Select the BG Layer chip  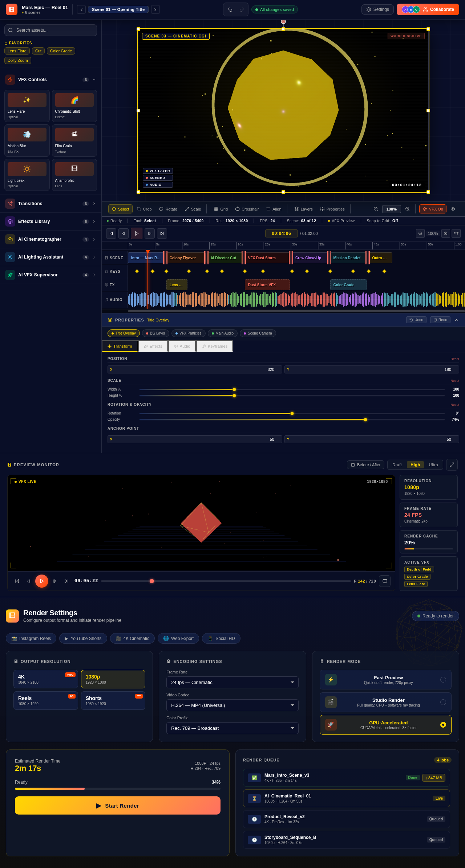(x=155, y=333)
